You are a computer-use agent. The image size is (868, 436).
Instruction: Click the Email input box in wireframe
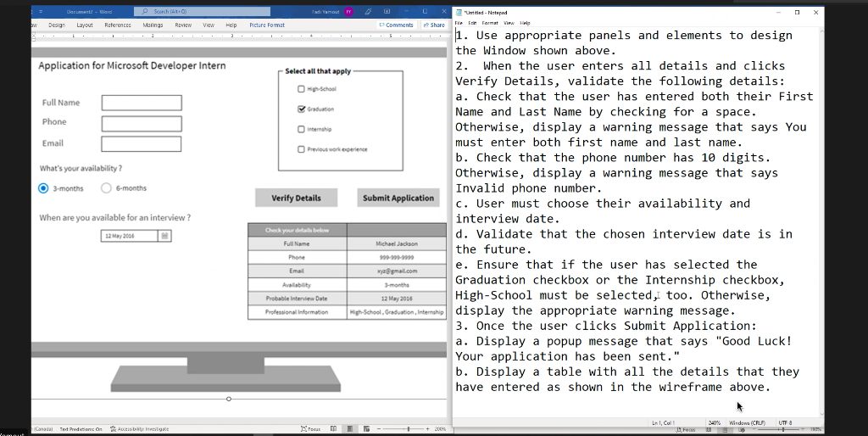142,143
